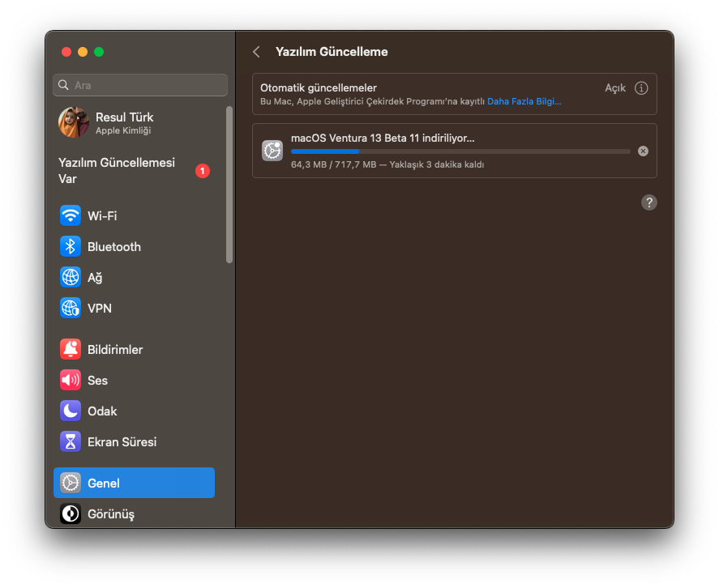Click the info icon next to Açık
The height and width of the screenshot is (588, 719).
point(641,88)
